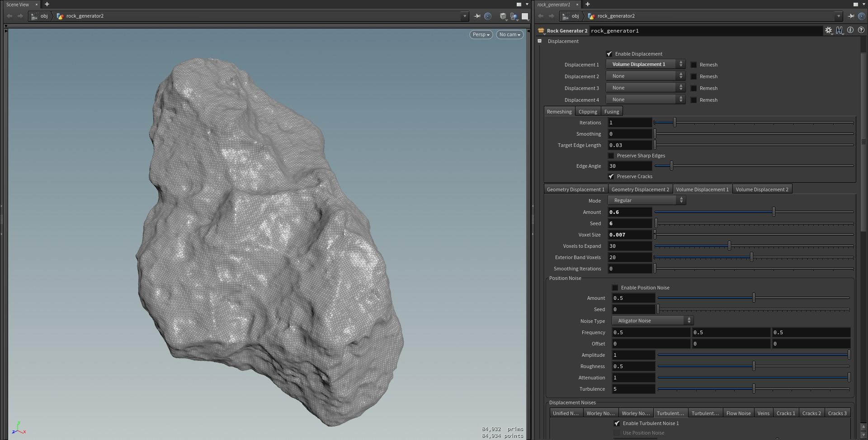Click the No cam button in the viewport

point(509,34)
